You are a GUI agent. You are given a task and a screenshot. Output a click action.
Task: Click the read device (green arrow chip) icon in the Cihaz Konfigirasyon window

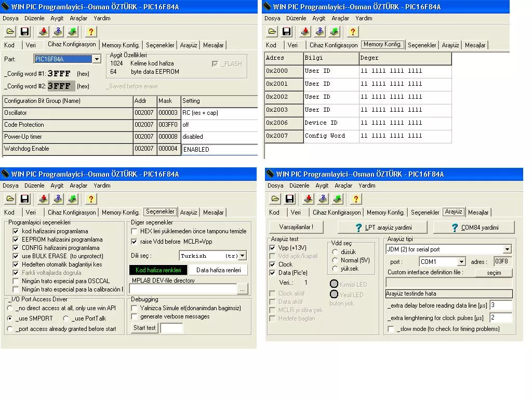[72, 32]
